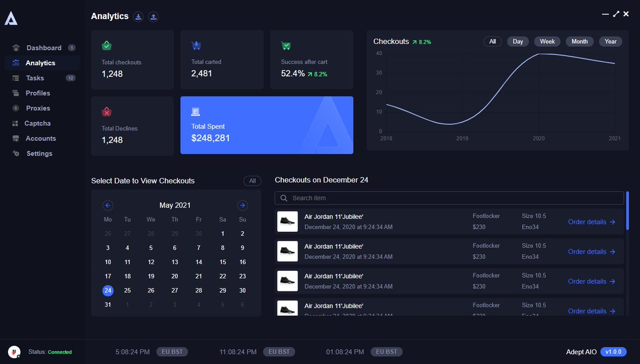Click the download icon beside Analytics title
The width and height of the screenshot is (640, 364).
pos(138,17)
